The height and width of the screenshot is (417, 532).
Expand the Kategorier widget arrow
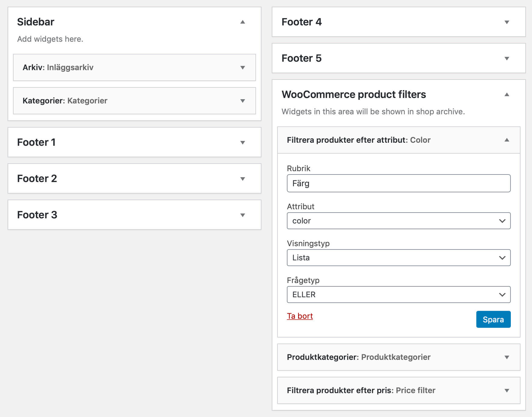(242, 101)
